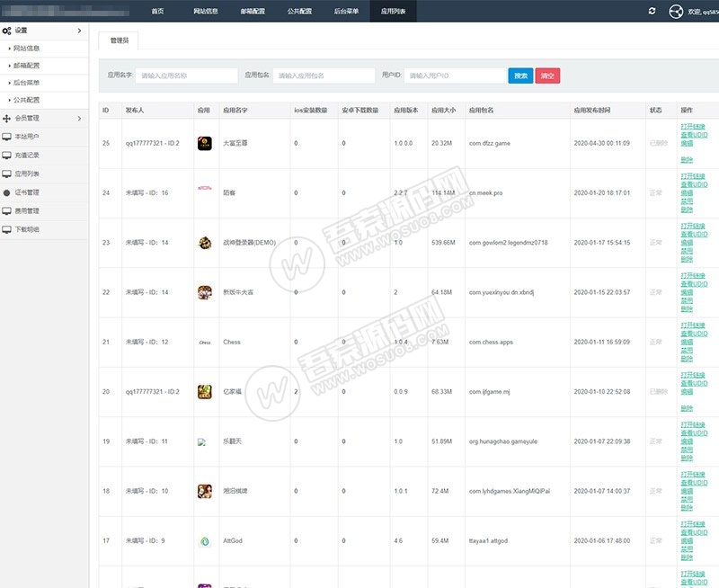Click 禁用 for row 19 乐翻天
719x588 pixels.
687,450
